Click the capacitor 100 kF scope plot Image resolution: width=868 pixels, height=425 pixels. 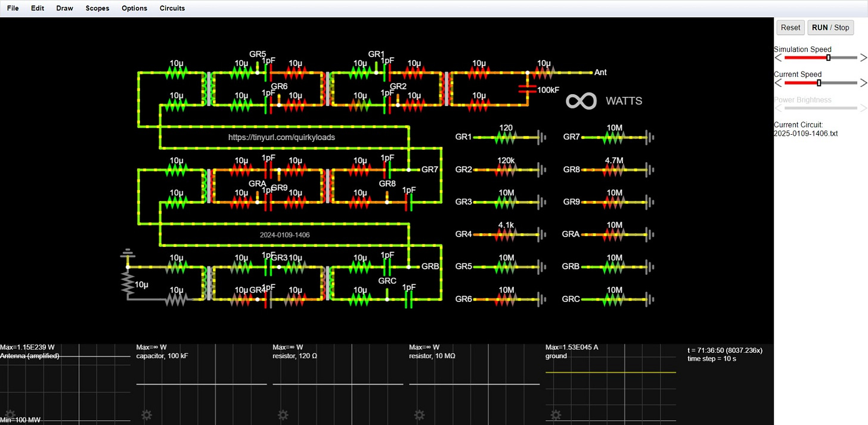tap(201, 384)
